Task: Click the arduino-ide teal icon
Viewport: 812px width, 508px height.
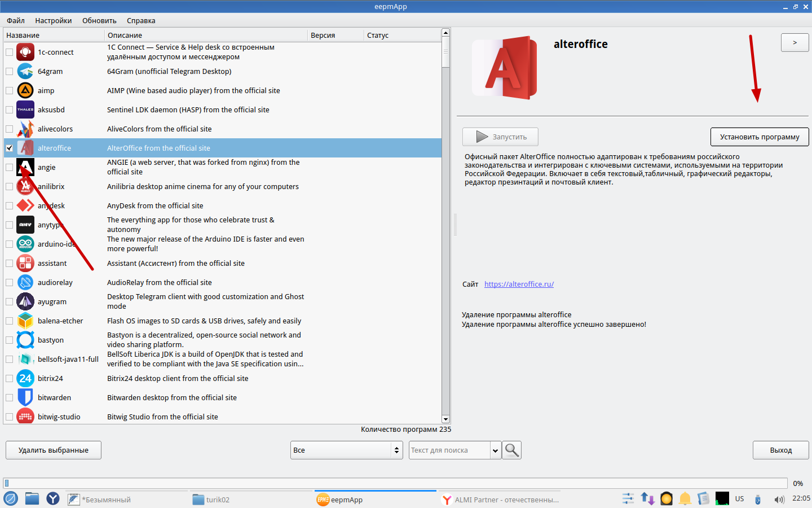Action: pyautogui.click(x=25, y=244)
